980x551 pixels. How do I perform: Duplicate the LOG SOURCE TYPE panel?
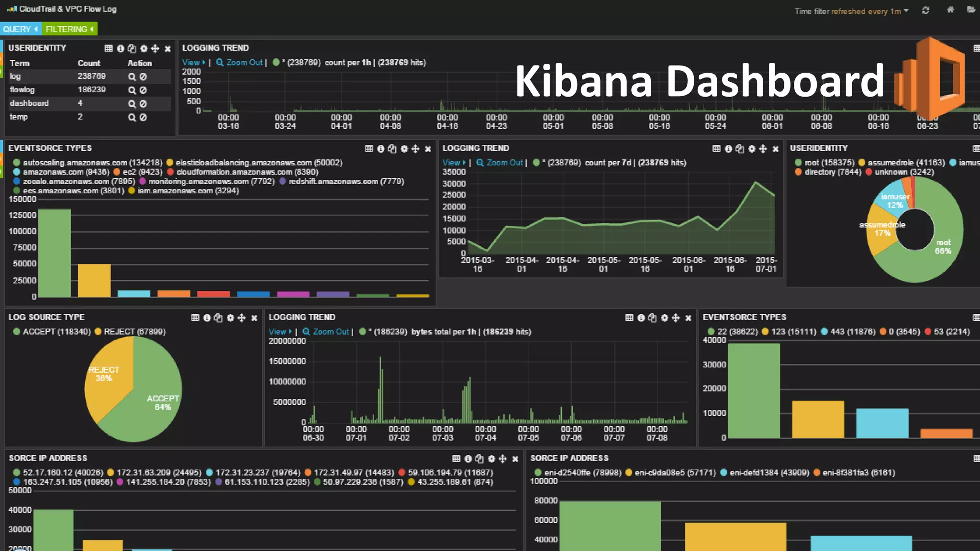[x=219, y=318]
